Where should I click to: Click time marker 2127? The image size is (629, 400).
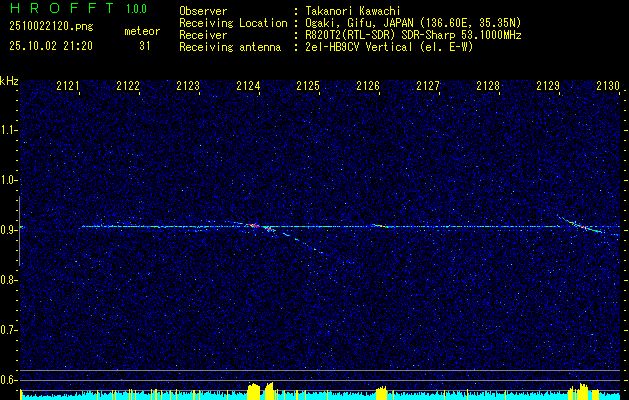click(x=428, y=85)
